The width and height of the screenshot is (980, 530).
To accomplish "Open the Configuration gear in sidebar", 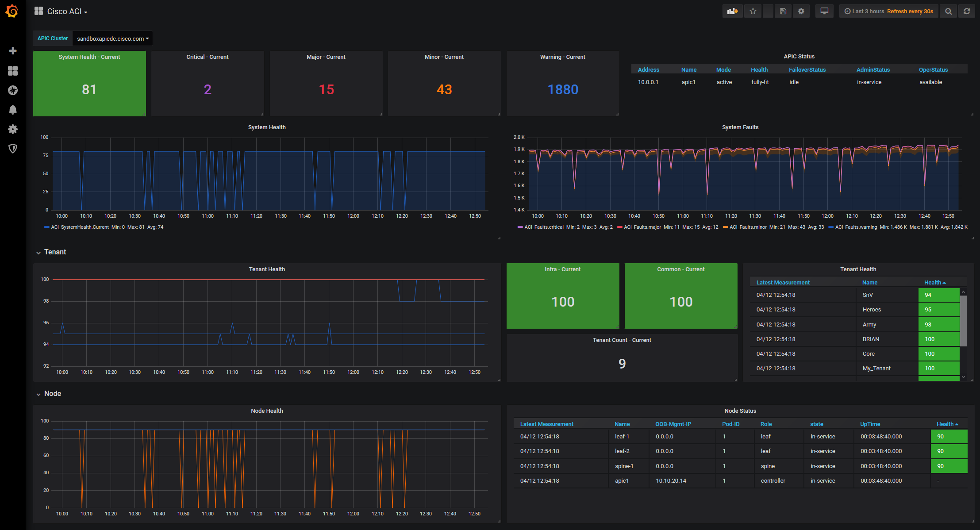I will (13, 129).
